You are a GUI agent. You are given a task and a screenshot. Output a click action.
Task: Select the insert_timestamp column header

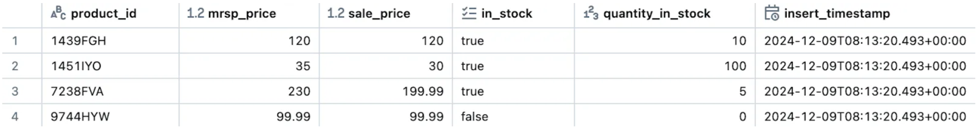click(x=837, y=14)
